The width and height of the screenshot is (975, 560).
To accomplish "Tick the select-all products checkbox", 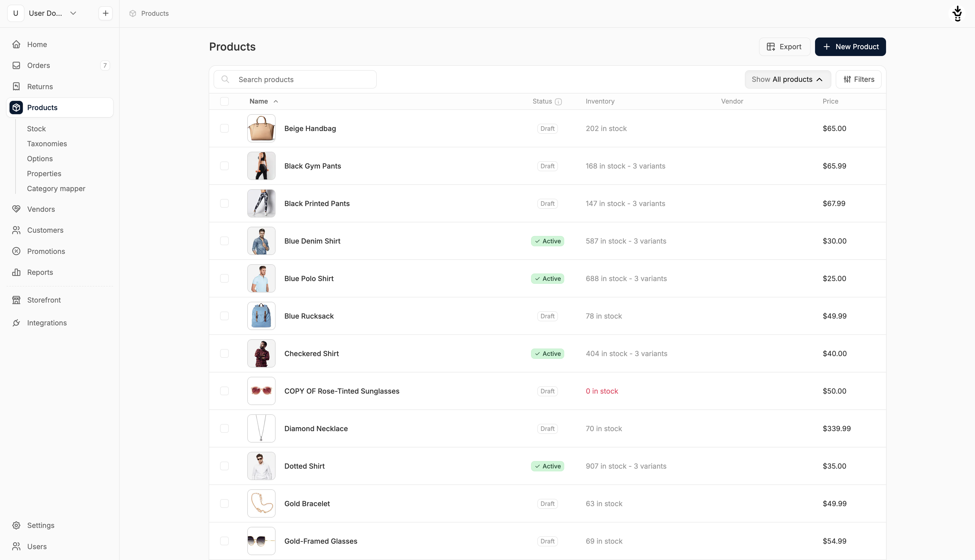I will [224, 101].
